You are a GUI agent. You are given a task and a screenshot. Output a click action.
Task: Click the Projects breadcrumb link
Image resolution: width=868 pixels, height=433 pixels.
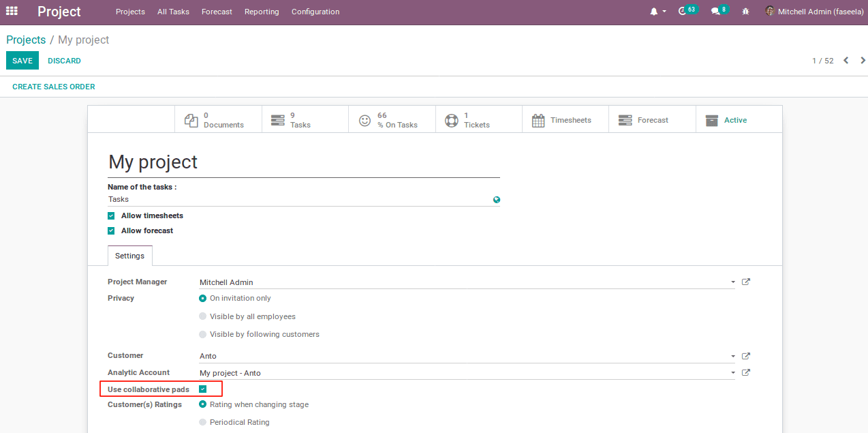(26, 40)
